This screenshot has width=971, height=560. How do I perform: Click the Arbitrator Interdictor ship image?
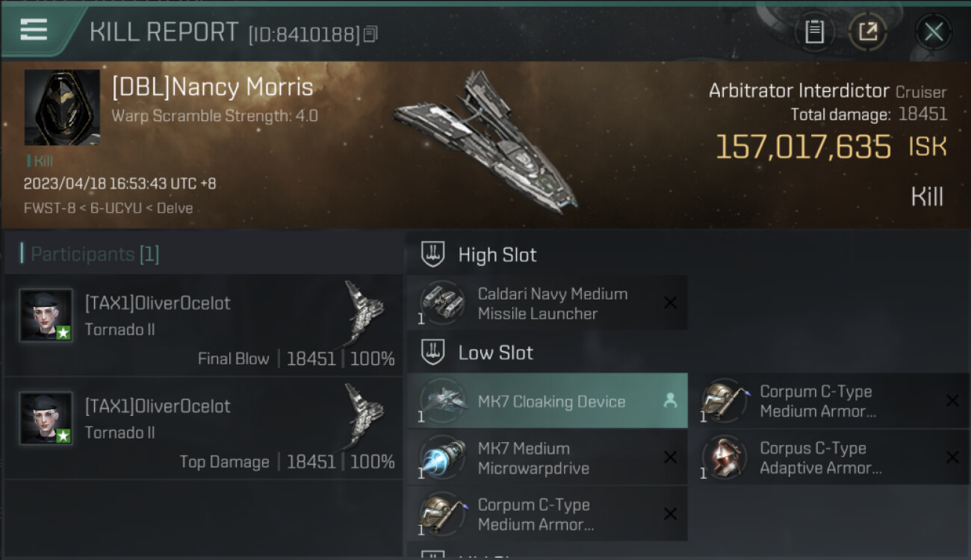(485, 142)
